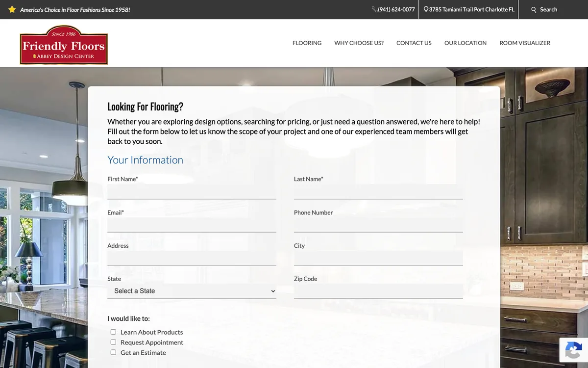
Task: Open the Our Location menu item
Action: (x=465, y=43)
